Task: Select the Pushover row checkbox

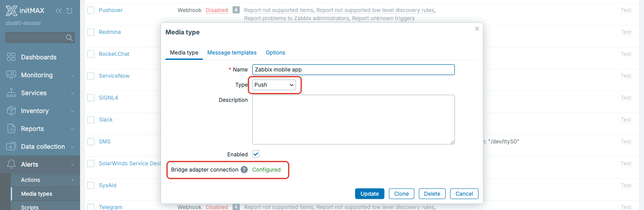Action: coord(91,10)
